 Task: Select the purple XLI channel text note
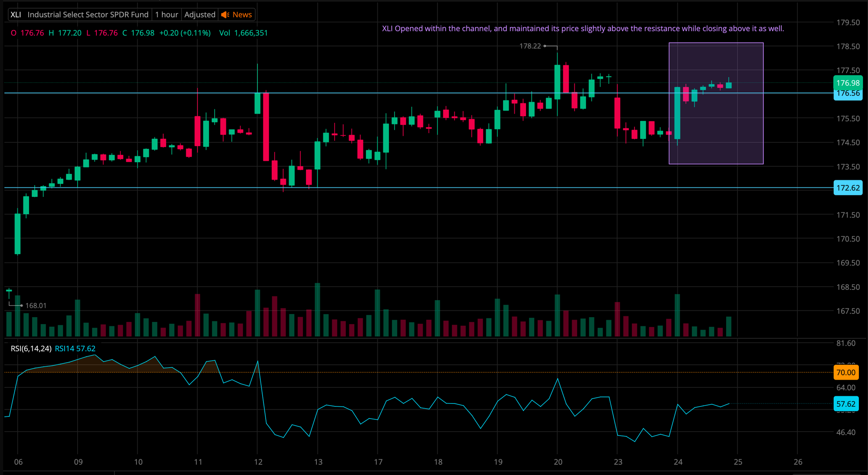(x=582, y=29)
